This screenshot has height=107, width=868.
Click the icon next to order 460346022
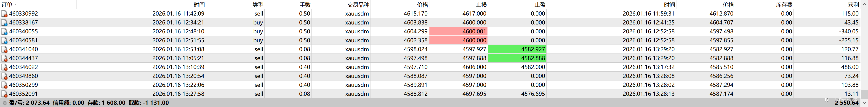[x=4, y=67]
